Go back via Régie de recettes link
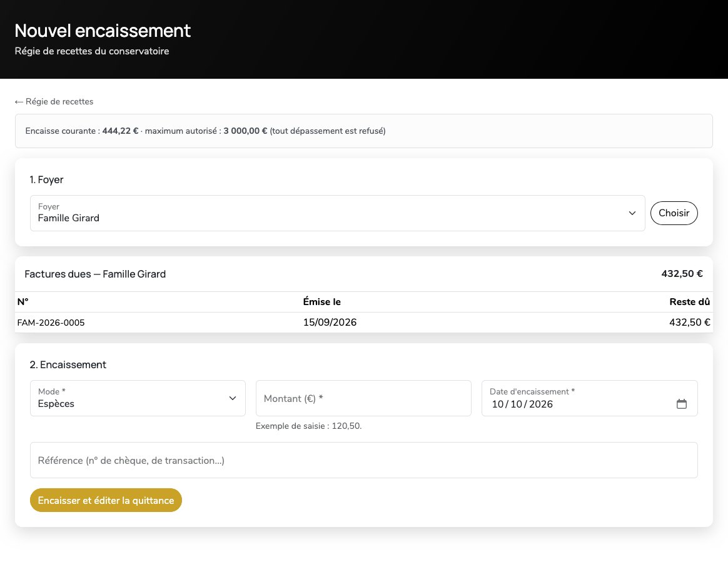Image resolution: width=728 pixels, height=572 pixels. [54, 102]
